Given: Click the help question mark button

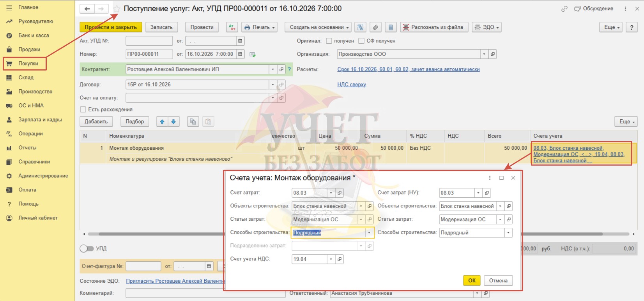Looking at the screenshot, I should point(632,27).
